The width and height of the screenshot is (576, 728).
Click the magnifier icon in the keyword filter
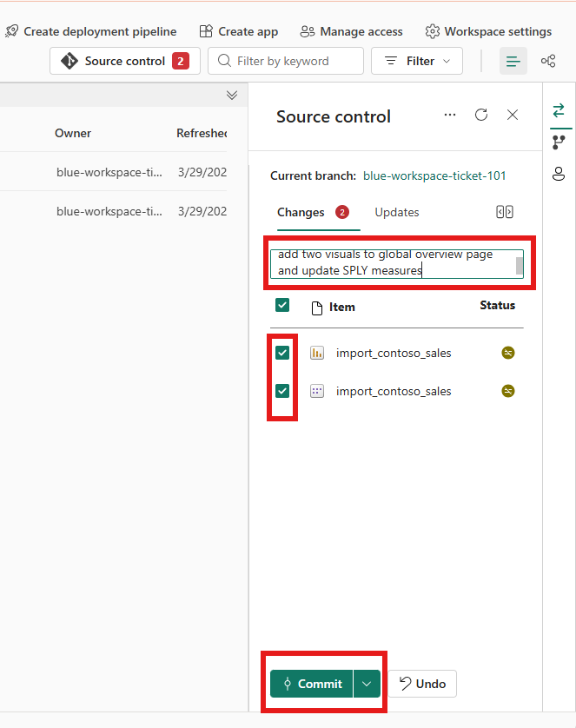[x=224, y=60]
